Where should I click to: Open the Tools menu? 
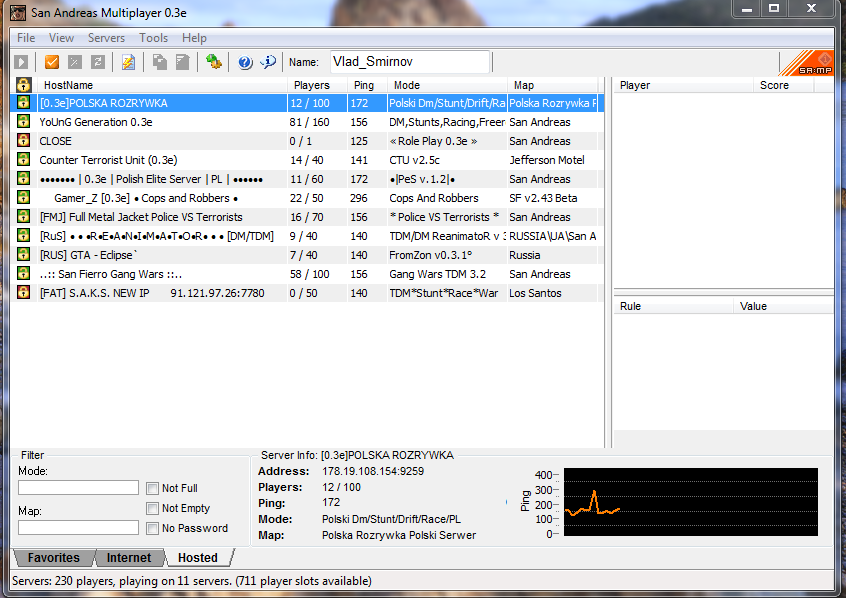point(153,38)
